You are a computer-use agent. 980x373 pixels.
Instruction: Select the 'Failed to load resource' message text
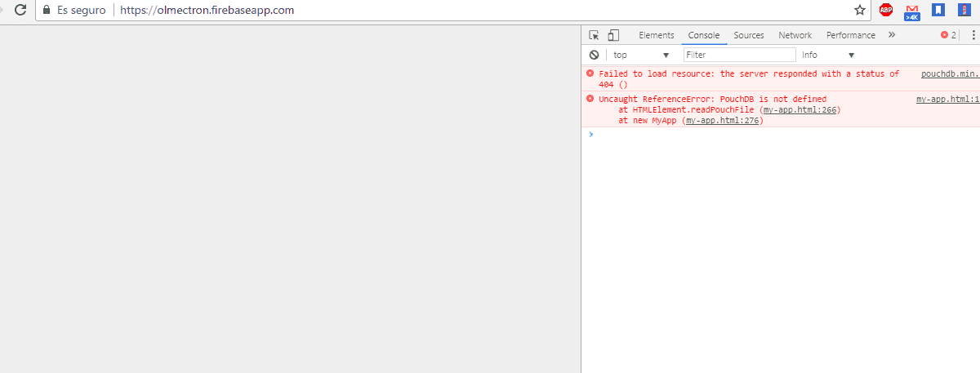(749, 78)
